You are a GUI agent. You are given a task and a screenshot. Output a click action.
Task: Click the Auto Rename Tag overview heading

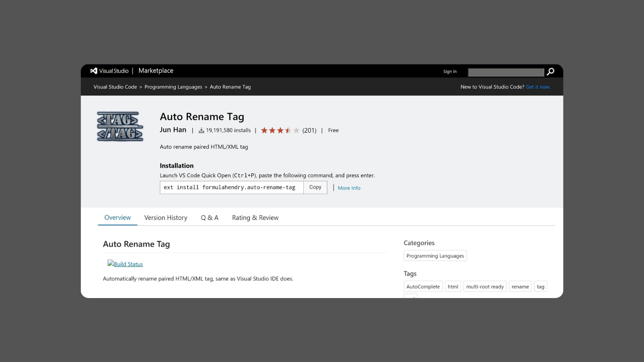coord(136,244)
